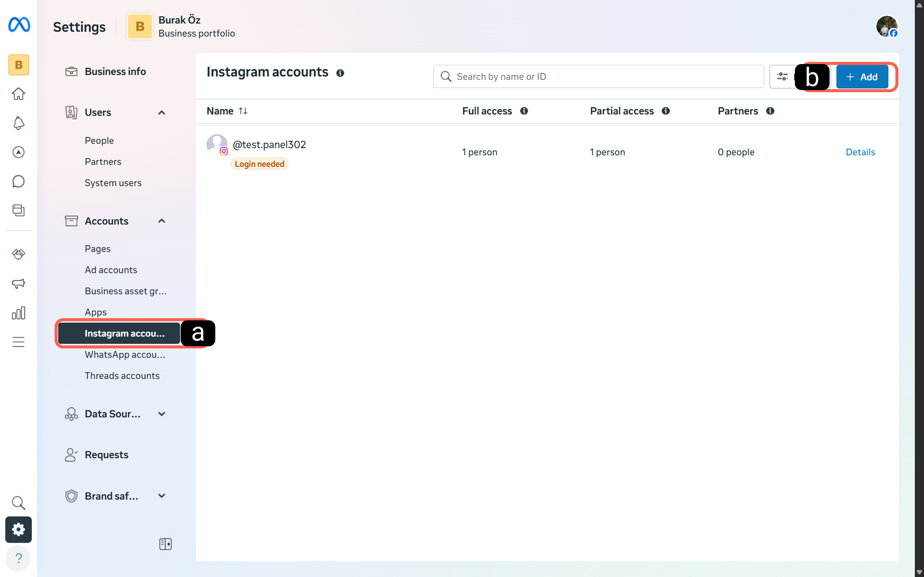Open notifications bell icon
The width and height of the screenshot is (924, 577).
point(19,123)
